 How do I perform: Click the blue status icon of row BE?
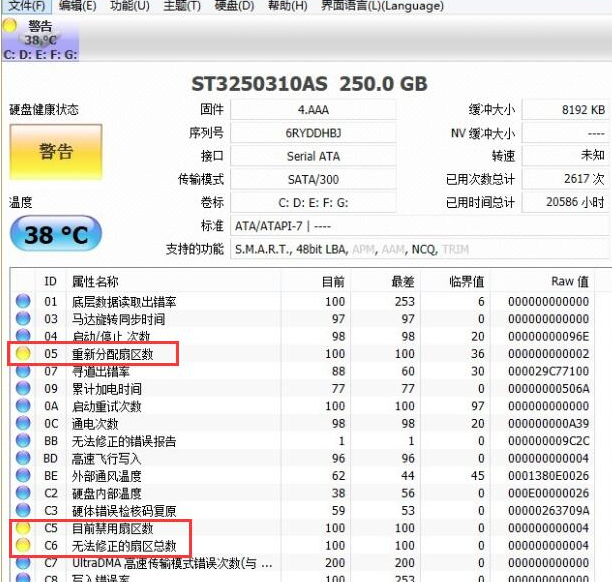23,475
